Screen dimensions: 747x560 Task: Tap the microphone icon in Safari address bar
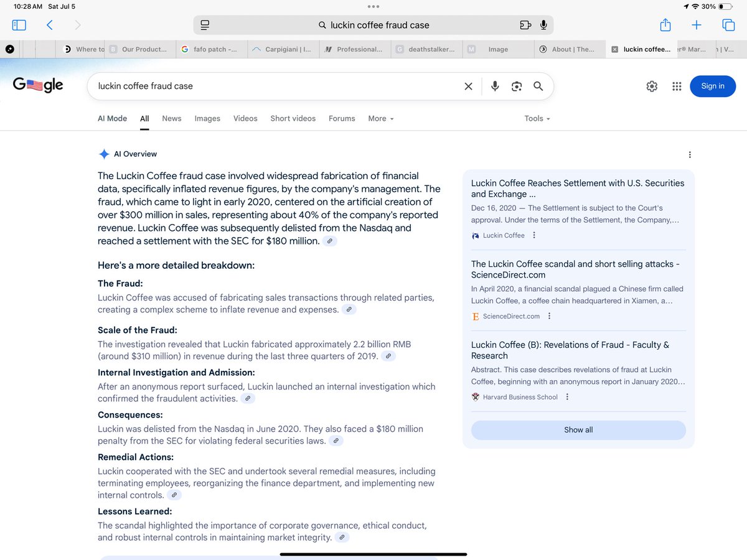(543, 25)
